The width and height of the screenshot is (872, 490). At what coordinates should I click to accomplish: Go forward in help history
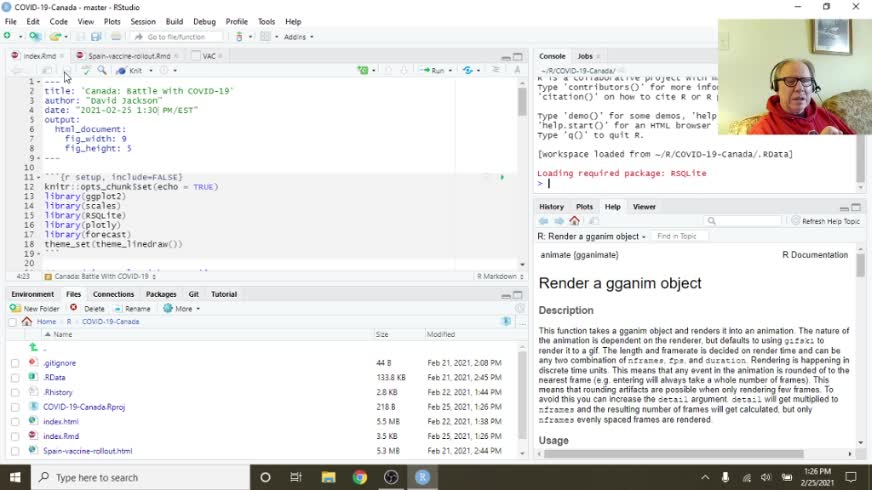559,221
